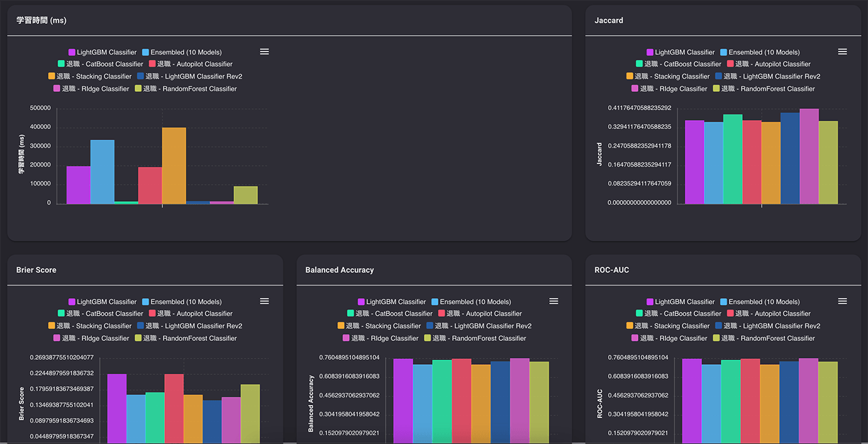The width and height of the screenshot is (868, 444).
Task: Hide CatBoost Classifier in Jaccard legend
Action: (679, 64)
